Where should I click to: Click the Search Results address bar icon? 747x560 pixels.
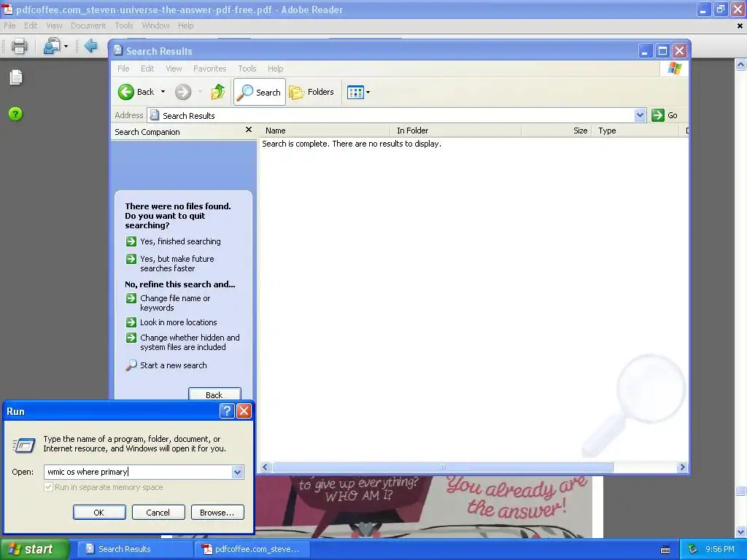pos(155,115)
